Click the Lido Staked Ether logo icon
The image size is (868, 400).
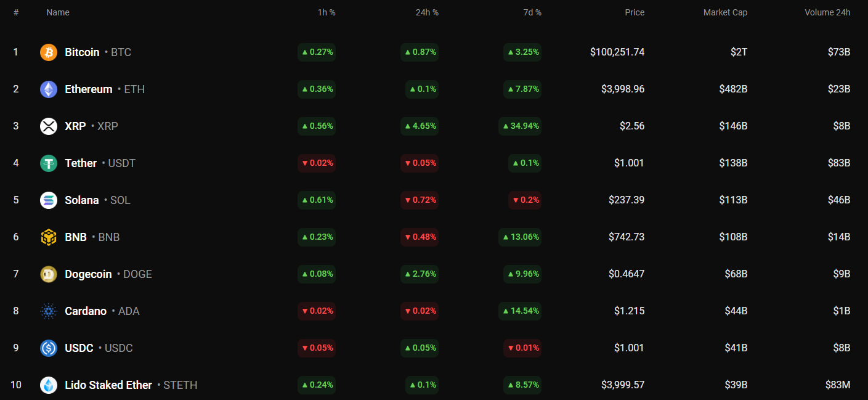click(49, 385)
